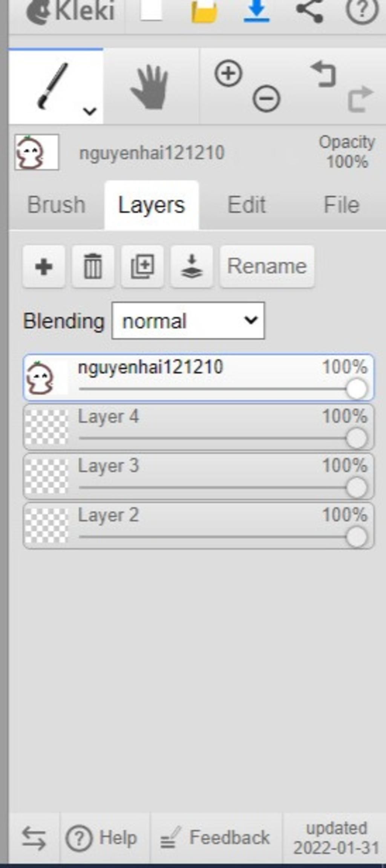This screenshot has height=868, width=386.
Task: Switch to the Brush tab
Action: (x=57, y=205)
